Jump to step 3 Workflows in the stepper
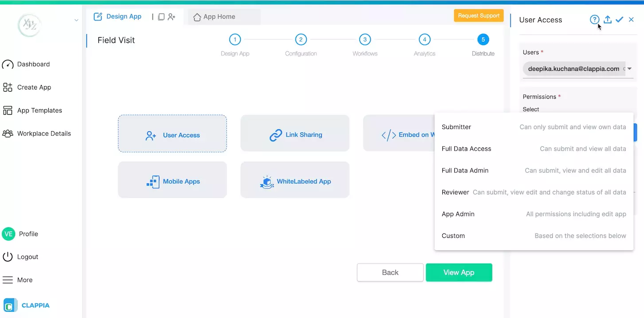Screen dimensions: 644x318 tap(364, 40)
